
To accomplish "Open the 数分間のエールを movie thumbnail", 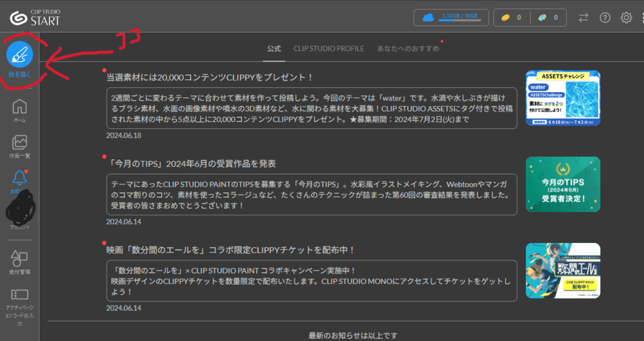I will tap(563, 271).
